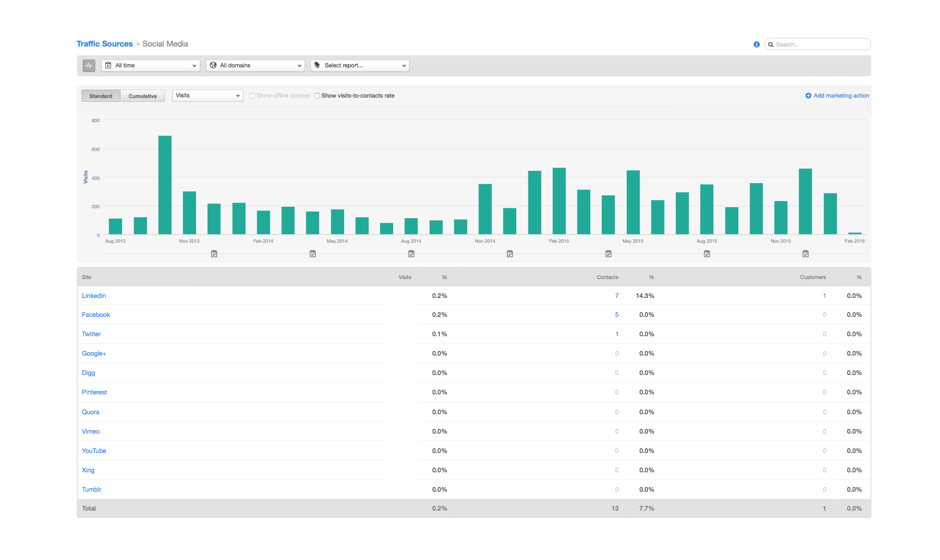Image resolution: width=940 pixels, height=560 pixels.
Task: Click the Add marketing action link
Action: pyautogui.click(x=841, y=96)
